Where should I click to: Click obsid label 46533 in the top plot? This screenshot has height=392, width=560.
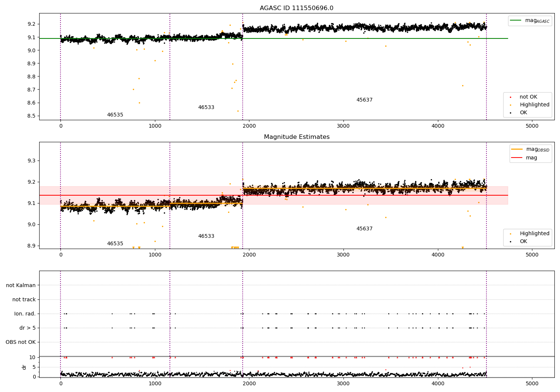tap(206, 108)
